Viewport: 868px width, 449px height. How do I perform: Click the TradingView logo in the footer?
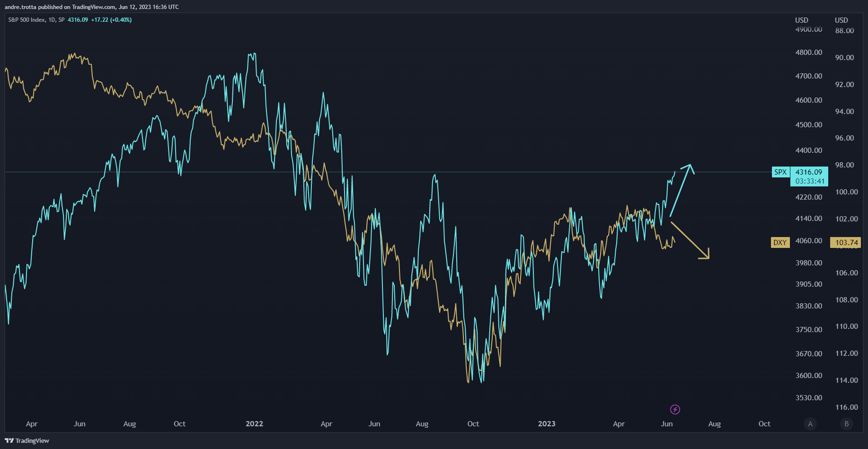pyautogui.click(x=27, y=440)
